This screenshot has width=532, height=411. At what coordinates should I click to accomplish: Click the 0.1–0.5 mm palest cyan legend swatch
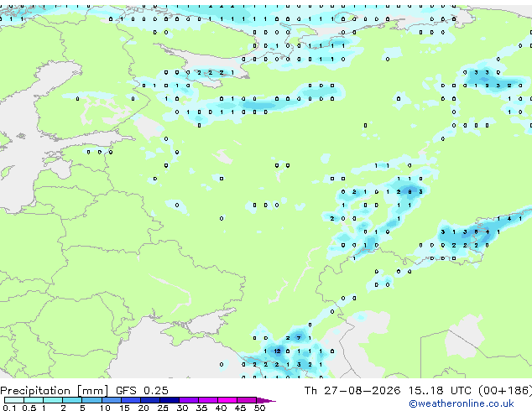tap(14, 400)
